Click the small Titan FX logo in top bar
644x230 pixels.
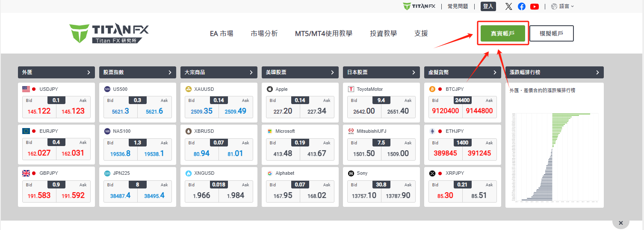(418, 6)
